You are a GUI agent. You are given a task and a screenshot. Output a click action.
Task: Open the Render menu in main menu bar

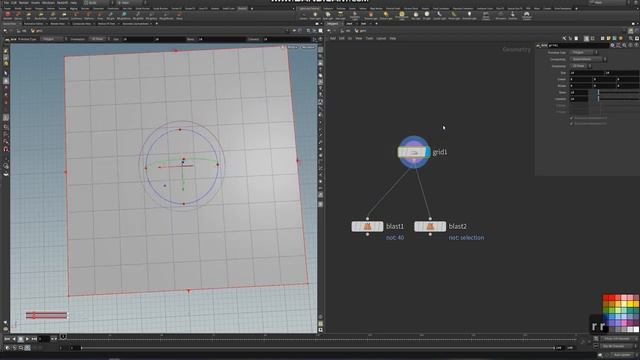tap(24, 2)
